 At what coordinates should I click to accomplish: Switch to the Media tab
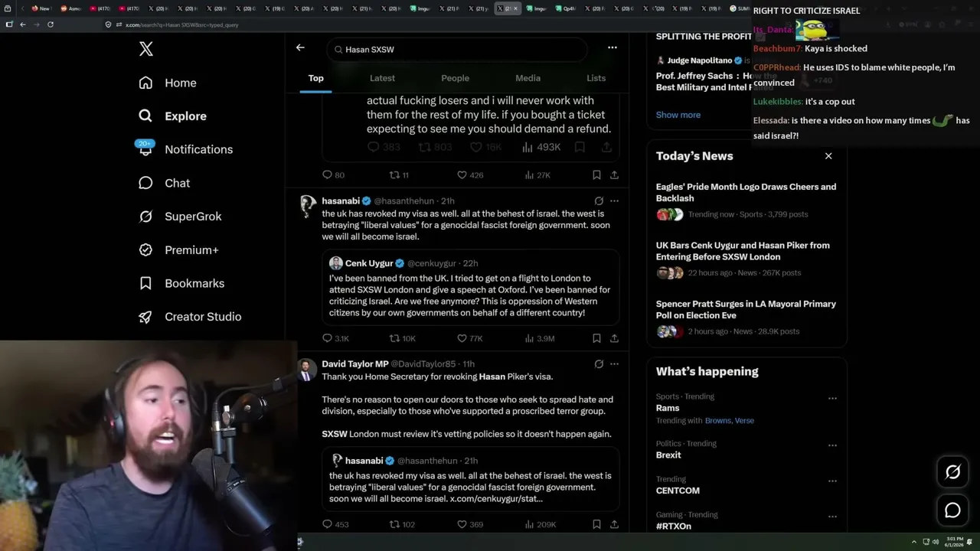click(528, 78)
